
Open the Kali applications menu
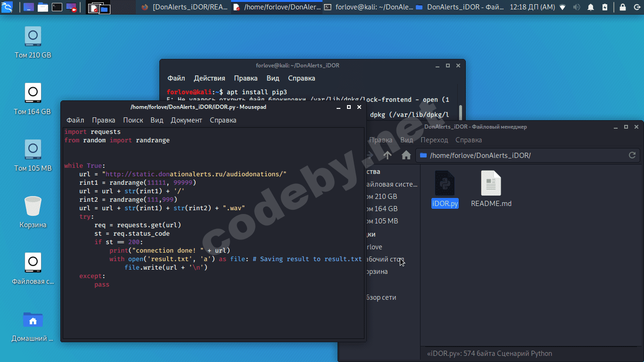(7, 7)
